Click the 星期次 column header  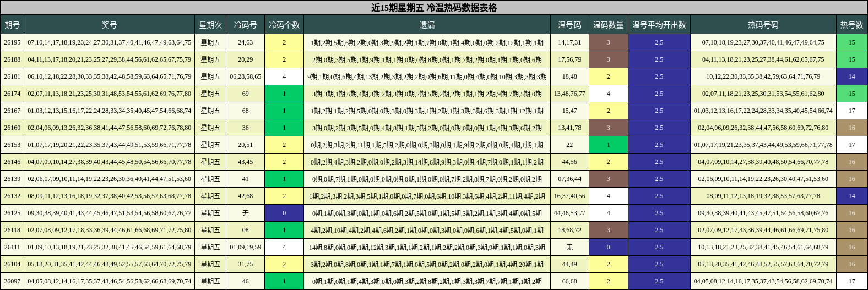(210, 25)
